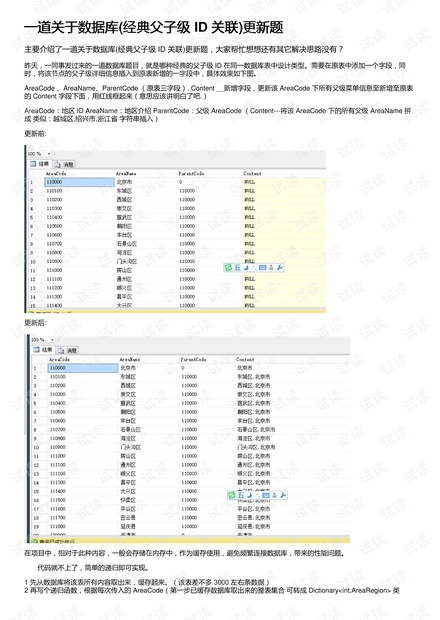Click the 五 Wubi mode icon in the before-update grid

[x=237, y=268]
